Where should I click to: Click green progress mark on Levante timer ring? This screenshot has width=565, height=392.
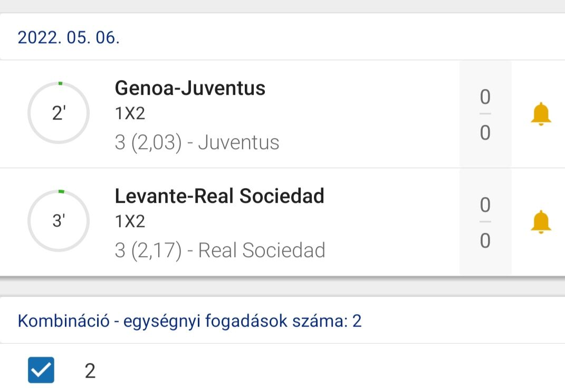click(61, 191)
